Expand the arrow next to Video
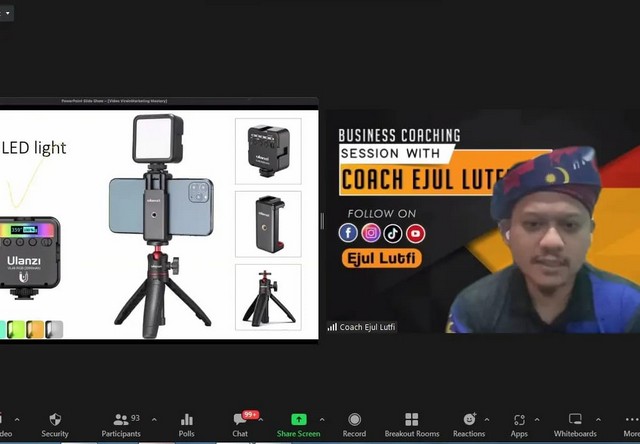The width and height of the screenshot is (640, 444). point(17,419)
